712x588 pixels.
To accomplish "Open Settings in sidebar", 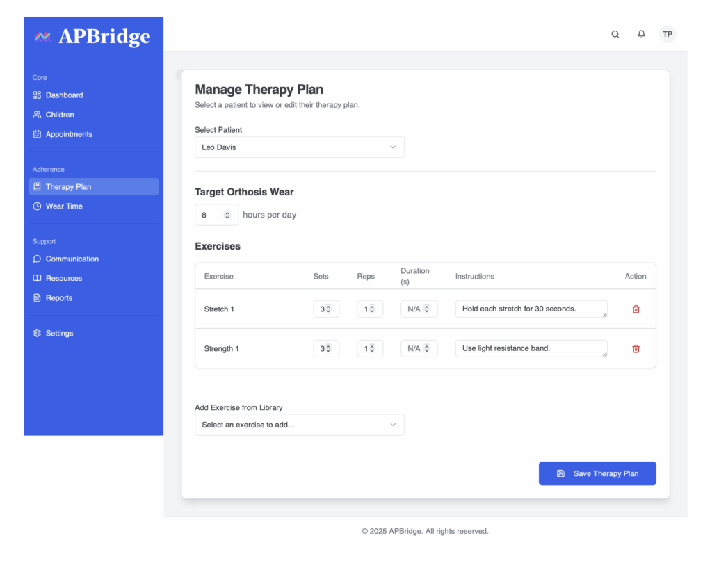I will click(x=94, y=334).
